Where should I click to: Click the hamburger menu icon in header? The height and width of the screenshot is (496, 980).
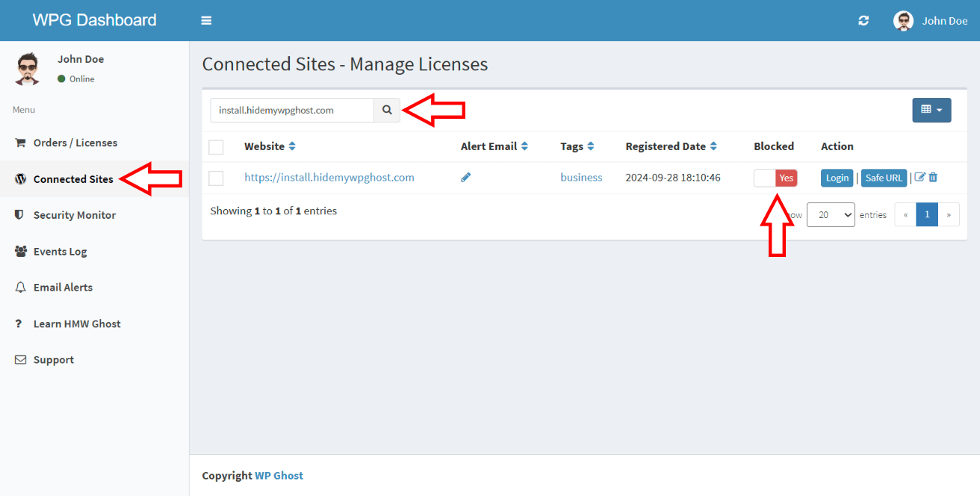pyautogui.click(x=206, y=21)
